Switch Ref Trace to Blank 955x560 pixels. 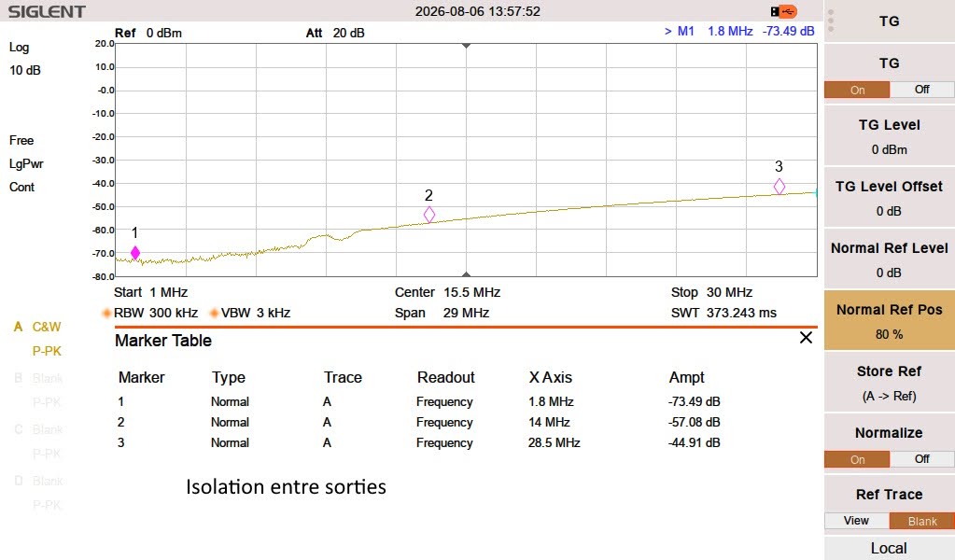pos(922,521)
